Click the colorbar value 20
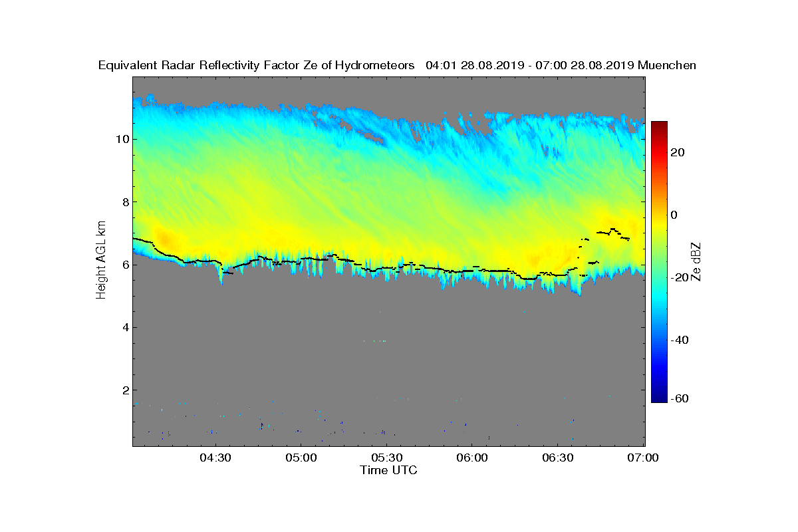 [x=677, y=152]
